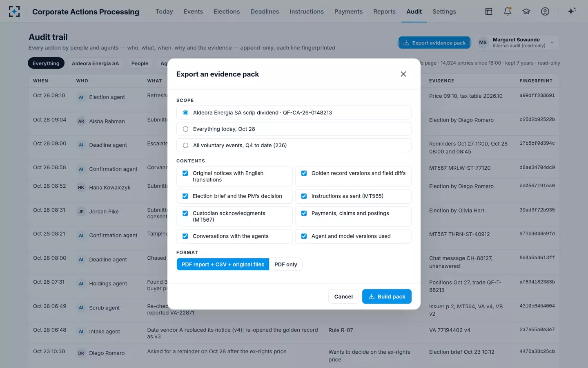
Task: Close the Export an evidence pack dialog
Action: pos(403,74)
